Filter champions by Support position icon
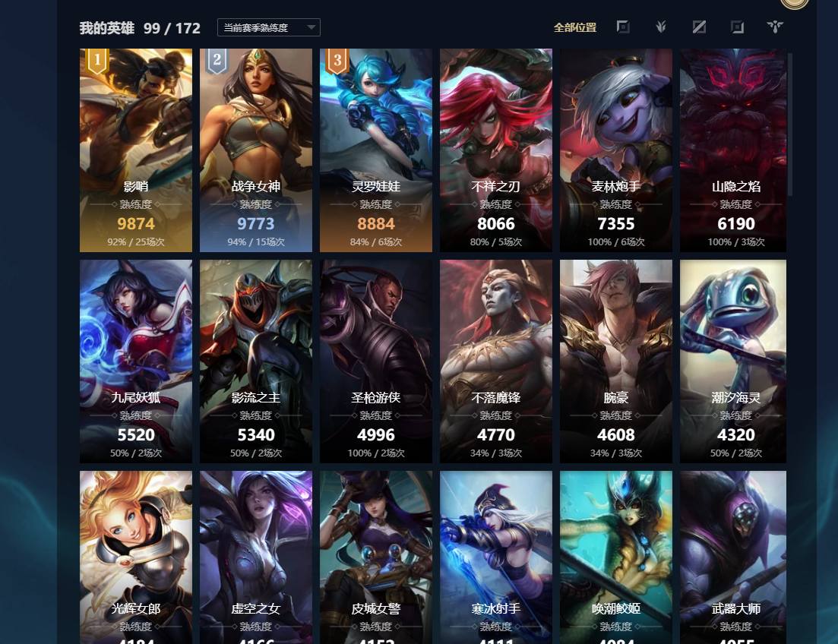The width and height of the screenshot is (838, 644). [x=775, y=27]
